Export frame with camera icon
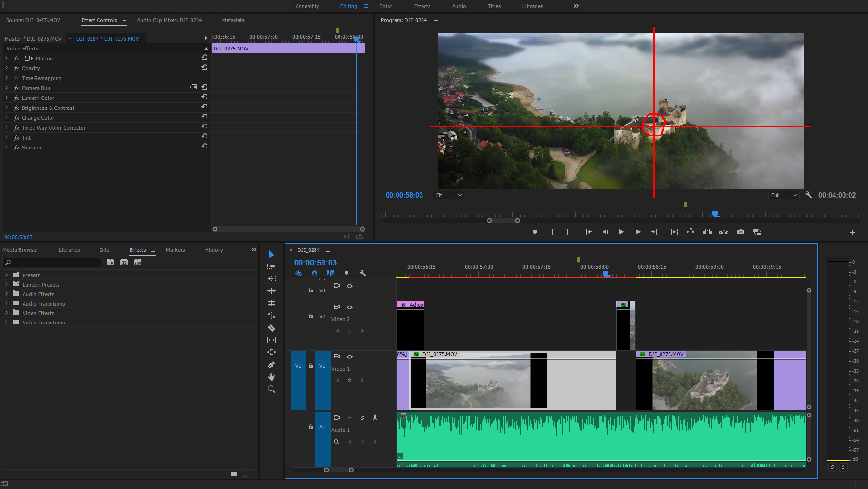Viewport: 868px width, 489px height. tap(741, 232)
